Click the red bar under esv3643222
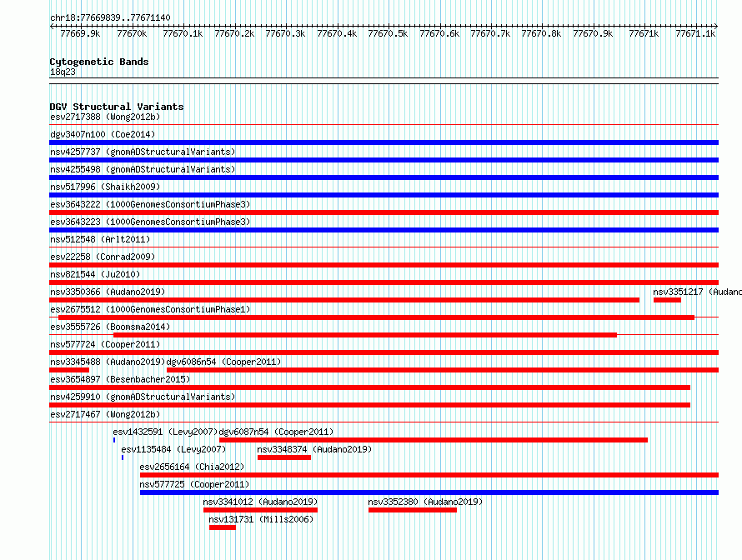Image resolution: width=742 pixels, height=560 pixels. click(384, 212)
